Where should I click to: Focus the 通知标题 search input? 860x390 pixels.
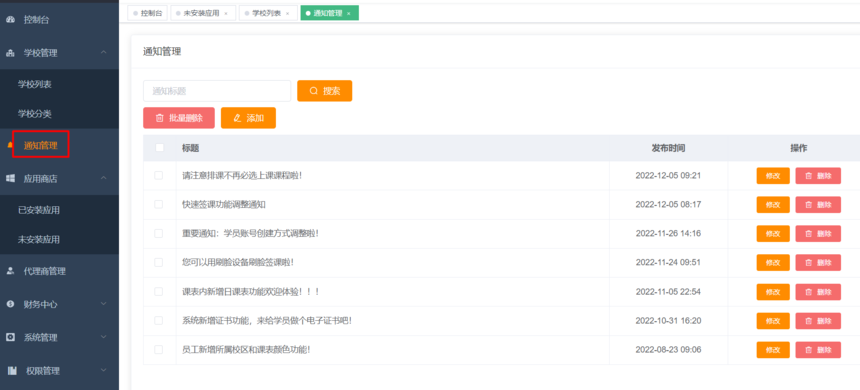click(217, 91)
